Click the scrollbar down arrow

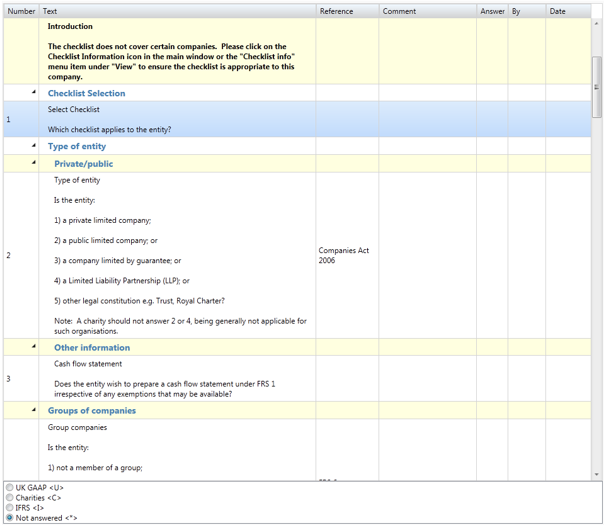pyautogui.click(x=597, y=475)
